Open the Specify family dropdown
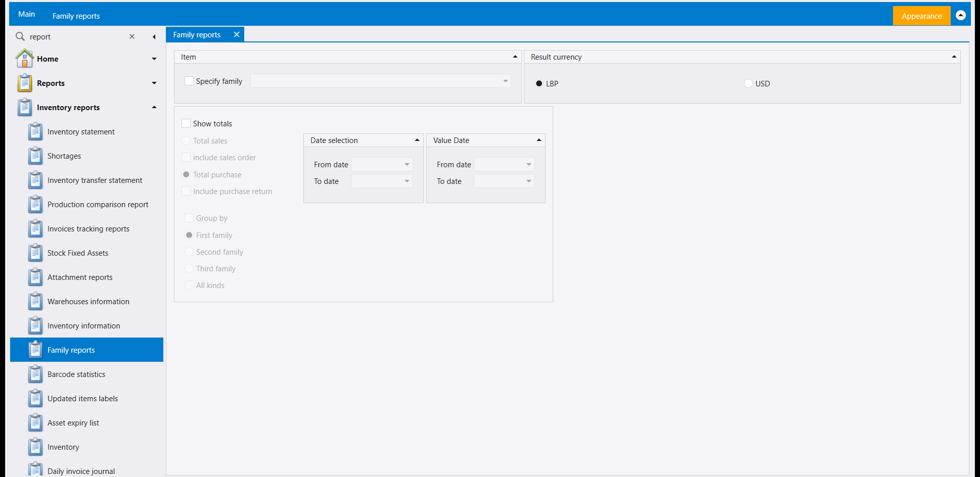 (x=506, y=81)
